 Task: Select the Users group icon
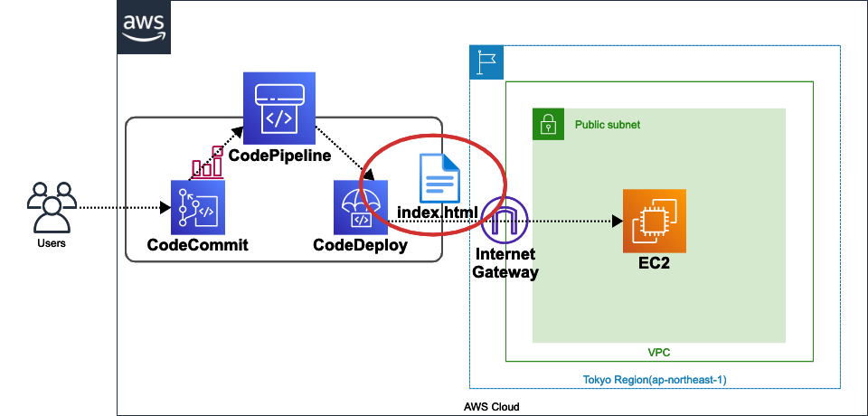point(52,207)
